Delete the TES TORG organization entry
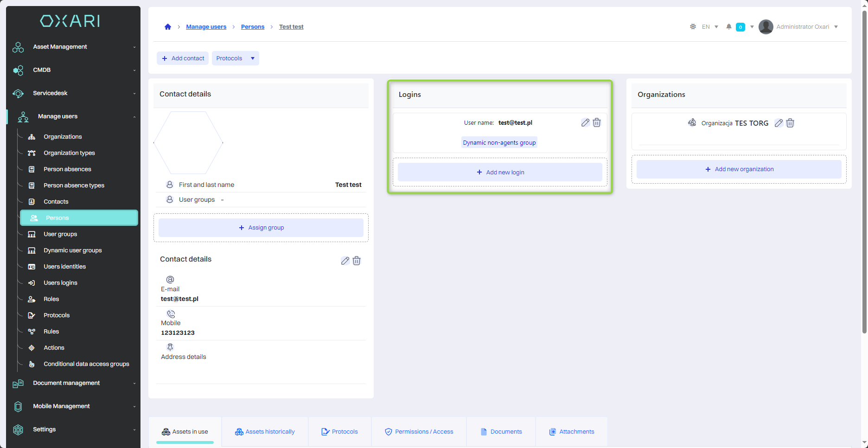 tap(790, 123)
